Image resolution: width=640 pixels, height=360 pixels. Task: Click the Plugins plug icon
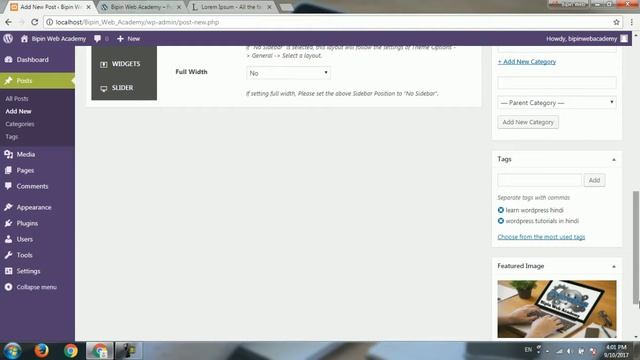point(9,223)
